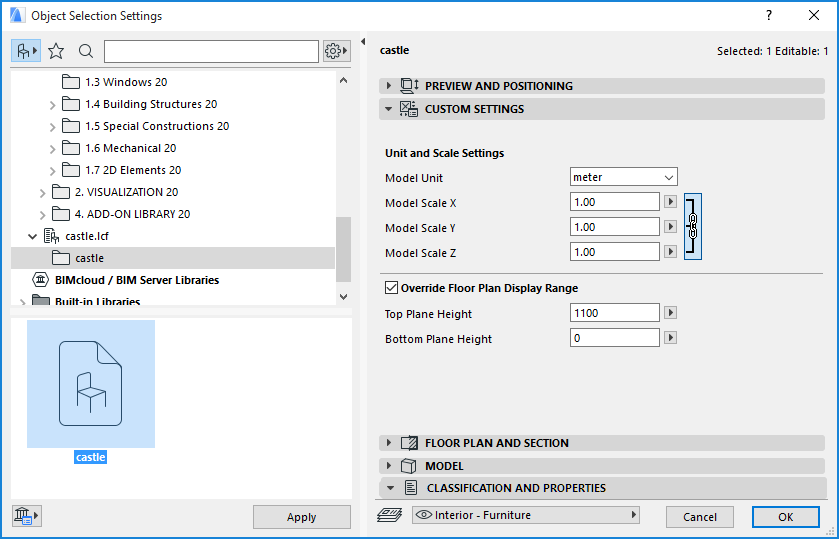The height and width of the screenshot is (539, 839).
Task: Click the folder view mode icon
Action: click(x=25, y=51)
